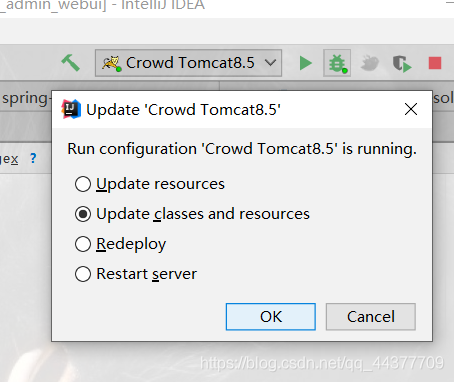Click the tab ending in 'sol' behind dialog
The image size is (454, 382).
pyautogui.click(x=443, y=98)
